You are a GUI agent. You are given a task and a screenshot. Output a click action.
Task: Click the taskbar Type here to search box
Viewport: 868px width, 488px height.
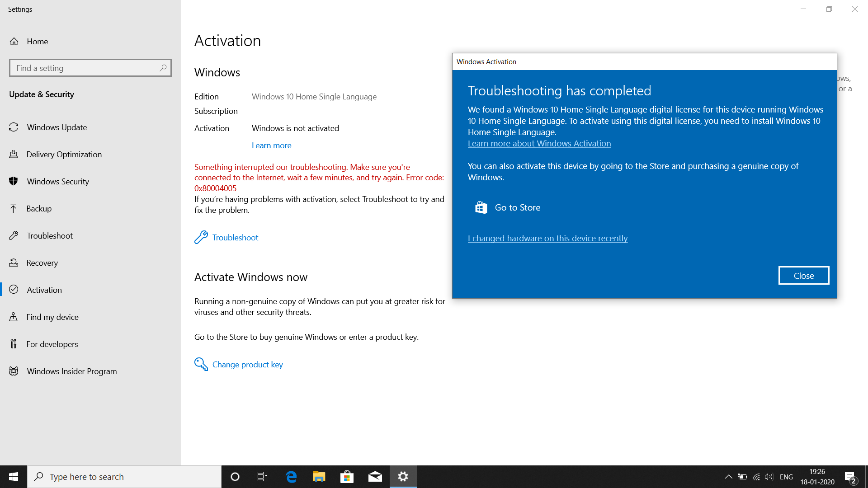point(124,477)
